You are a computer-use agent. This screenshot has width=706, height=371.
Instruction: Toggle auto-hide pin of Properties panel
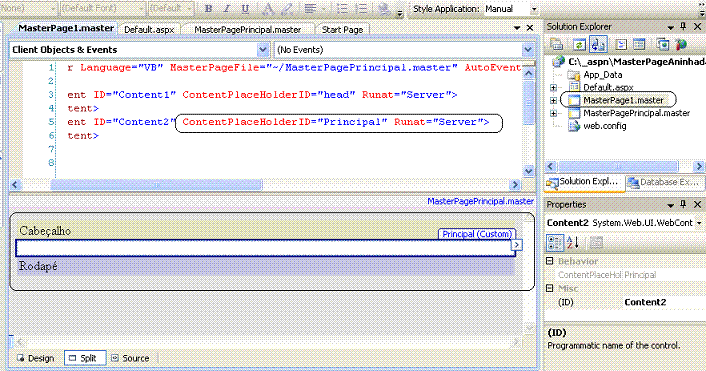coord(683,204)
